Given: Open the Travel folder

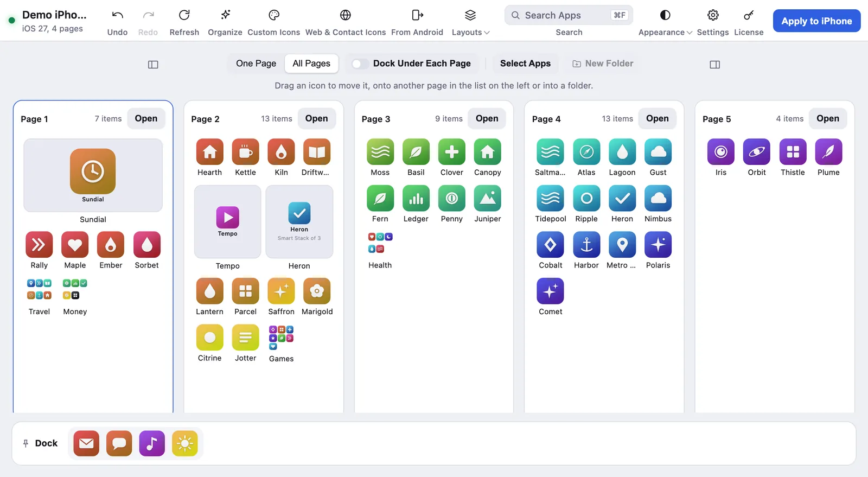Looking at the screenshot, I should pyautogui.click(x=39, y=289).
